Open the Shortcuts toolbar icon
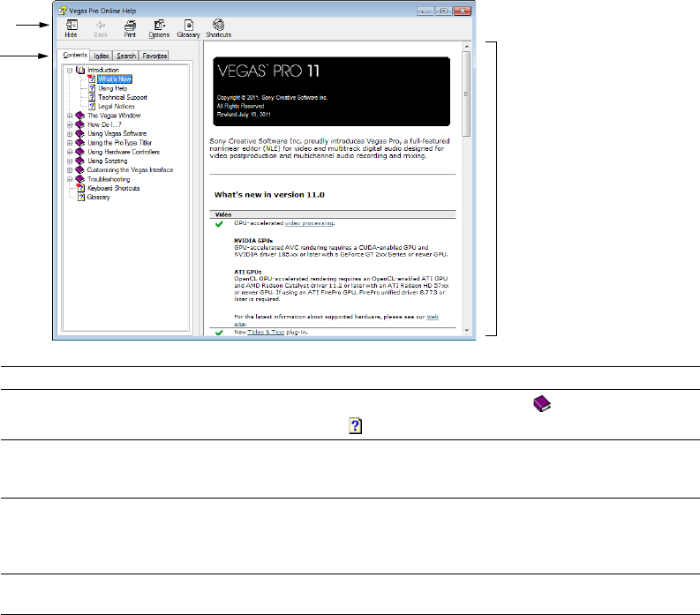The height and width of the screenshot is (615, 700). tap(218, 28)
